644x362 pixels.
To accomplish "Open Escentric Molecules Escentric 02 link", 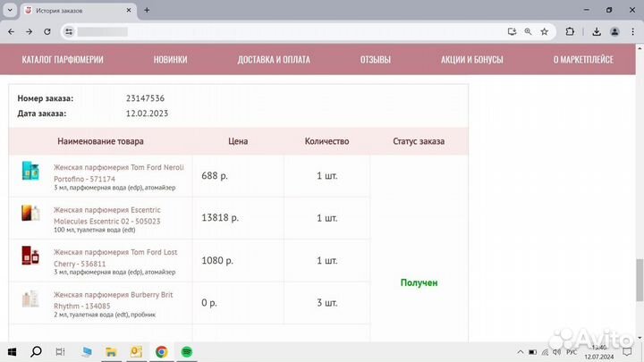I will point(107,215).
